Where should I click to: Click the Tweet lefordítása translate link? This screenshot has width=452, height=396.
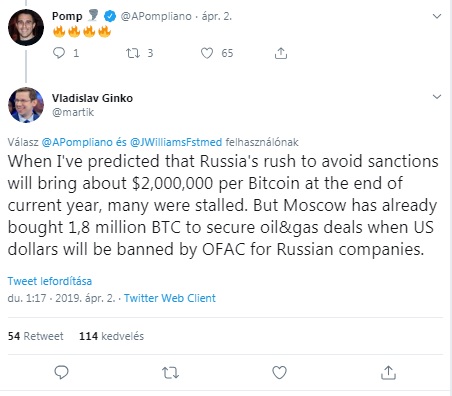click(50, 281)
